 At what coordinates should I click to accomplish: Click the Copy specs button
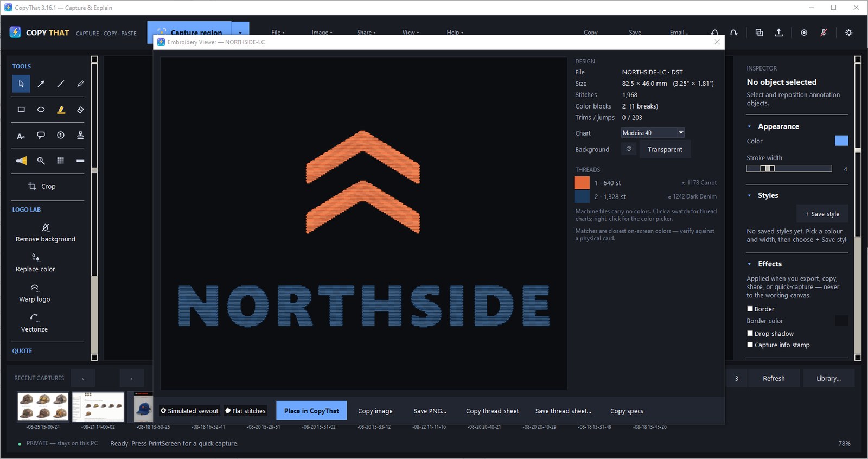coord(627,411)
